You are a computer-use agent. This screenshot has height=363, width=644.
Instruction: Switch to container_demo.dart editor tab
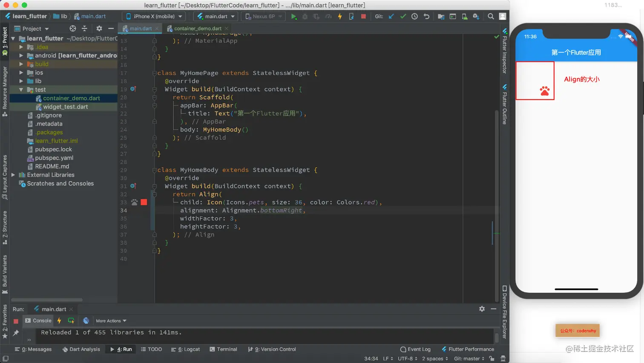[x=197, y=29]
